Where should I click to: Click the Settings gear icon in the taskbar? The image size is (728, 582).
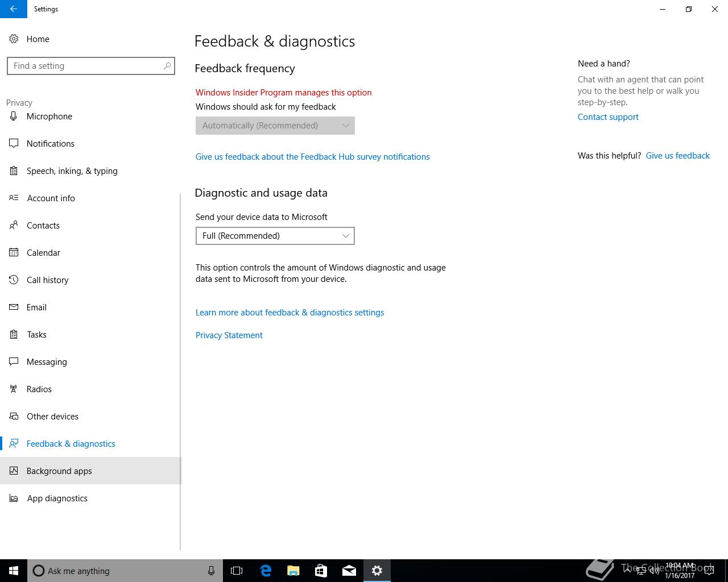(x=377, y=571)
